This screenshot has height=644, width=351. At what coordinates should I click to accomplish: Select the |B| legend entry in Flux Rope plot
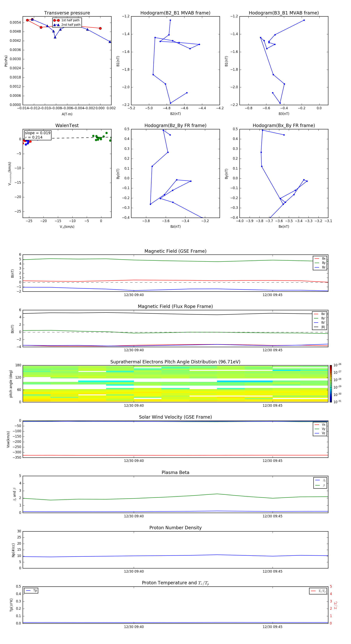point(320,327)
